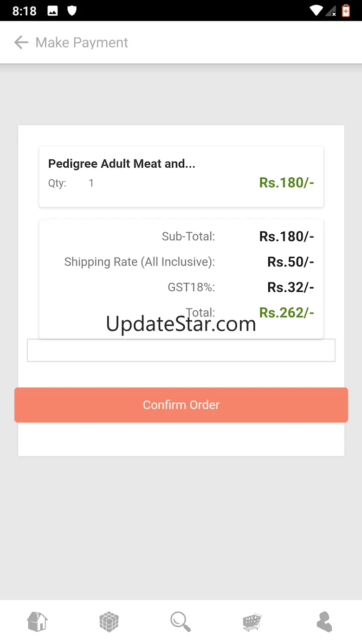Select the Pedigree Adult Meat item card

(x=181, y=177)
